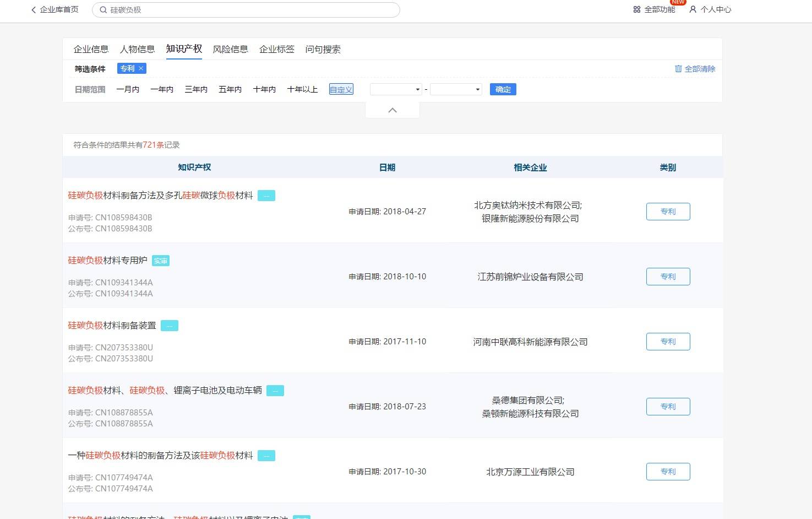The image size is (812, 519).
Task: Click 专利 button for 江苏前锦炉业 row
Action: [668, 277]
